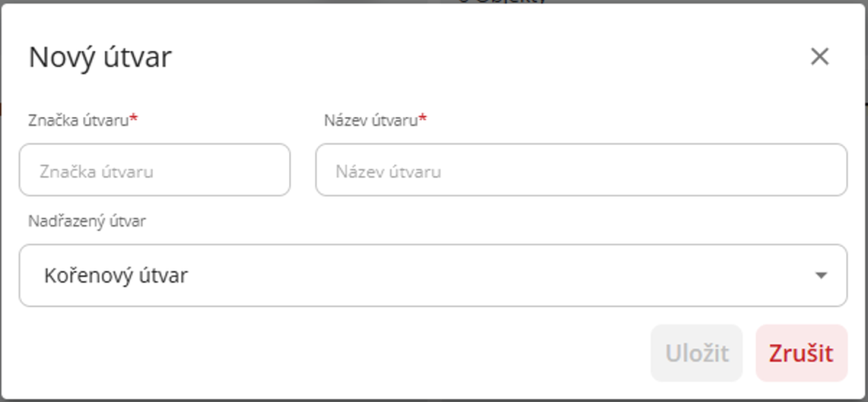This screenshot has height=402, width=868.
Task: Expand the dropdown arrow beside Kořenový útvar
Action: (x=820, y=276)
